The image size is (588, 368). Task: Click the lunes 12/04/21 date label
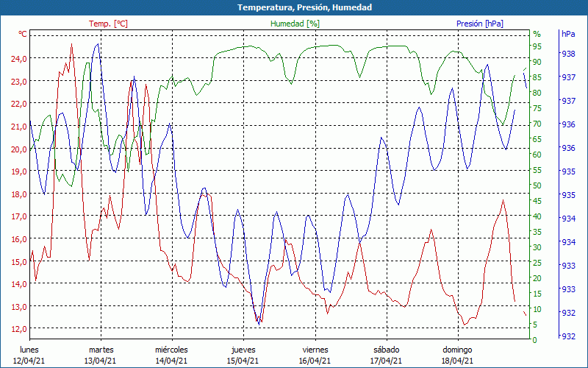(29, 355)
